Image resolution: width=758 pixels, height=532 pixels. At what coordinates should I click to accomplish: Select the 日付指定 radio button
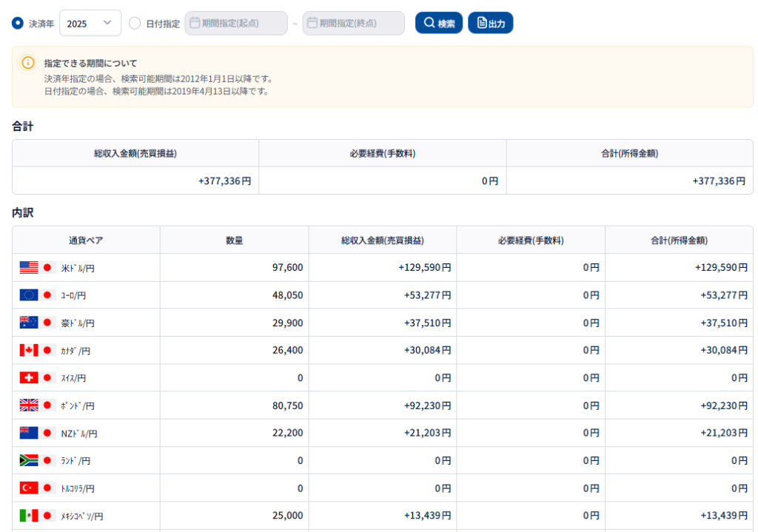[135, 23]
